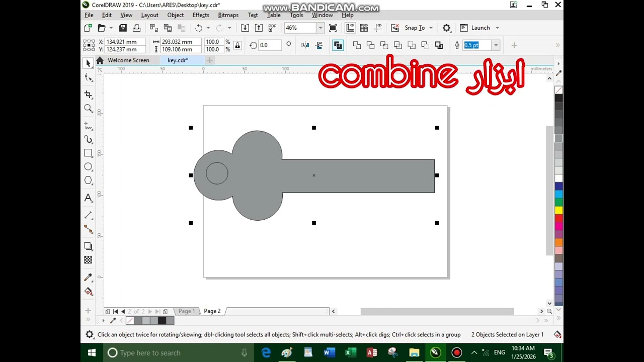Open the Options gear settings

pos(446,28)
